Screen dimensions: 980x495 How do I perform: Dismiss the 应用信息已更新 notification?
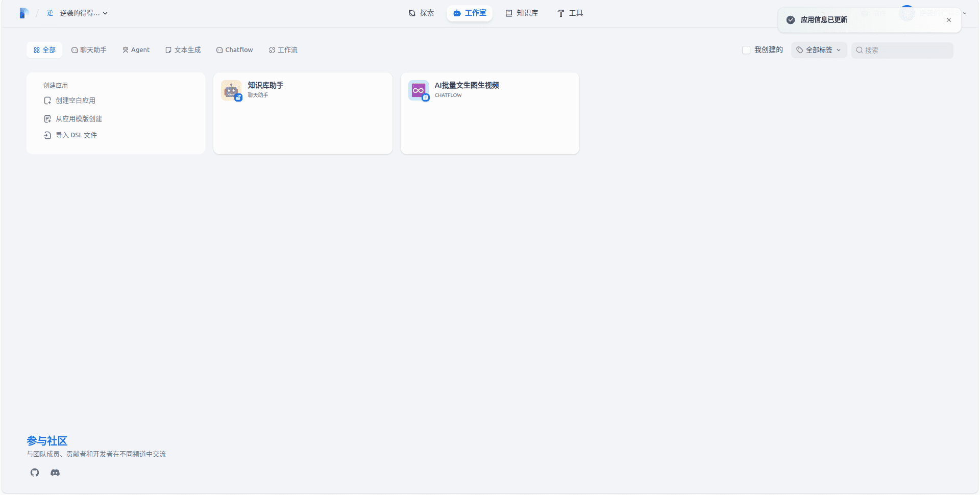949,20
